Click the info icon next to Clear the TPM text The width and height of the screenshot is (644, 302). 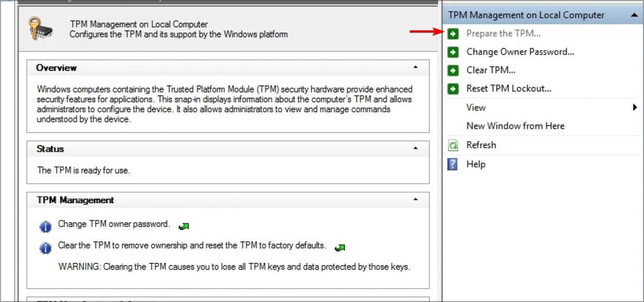point(46,248)
